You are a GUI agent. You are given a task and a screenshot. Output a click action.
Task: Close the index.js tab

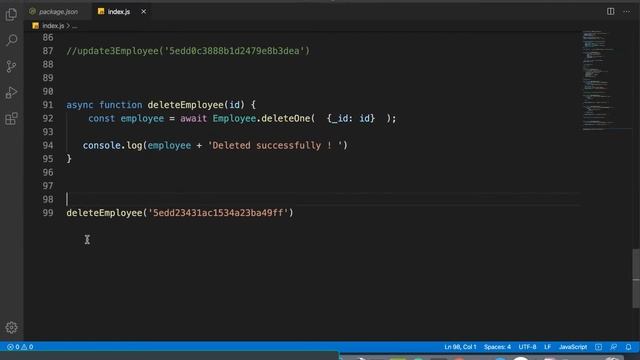144,11
